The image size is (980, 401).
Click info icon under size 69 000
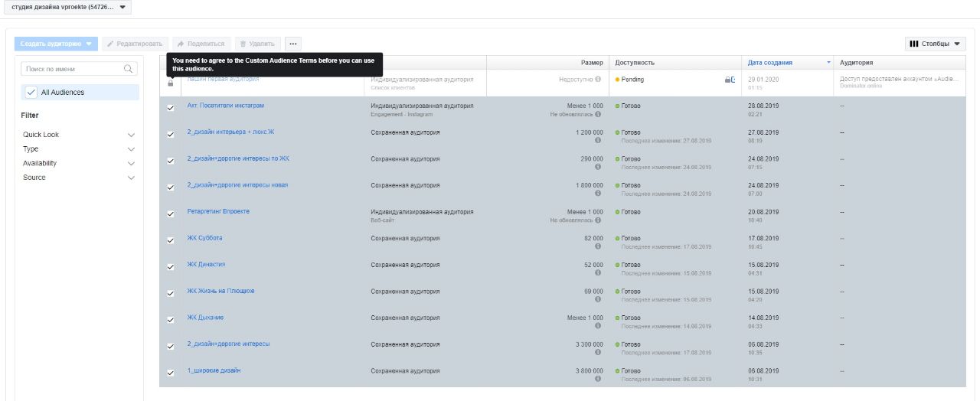[598, 300]
